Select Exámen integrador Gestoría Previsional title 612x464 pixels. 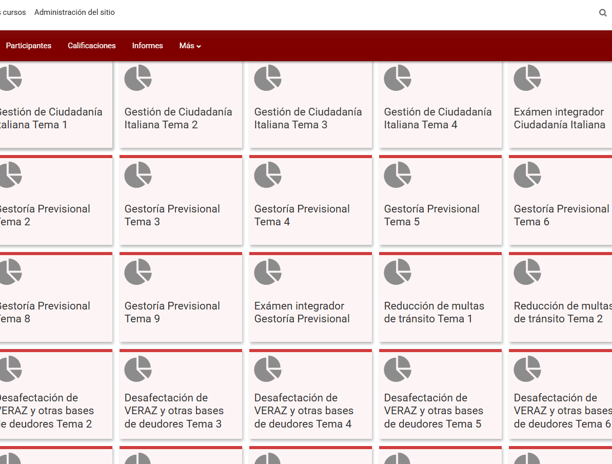[302, 312]
